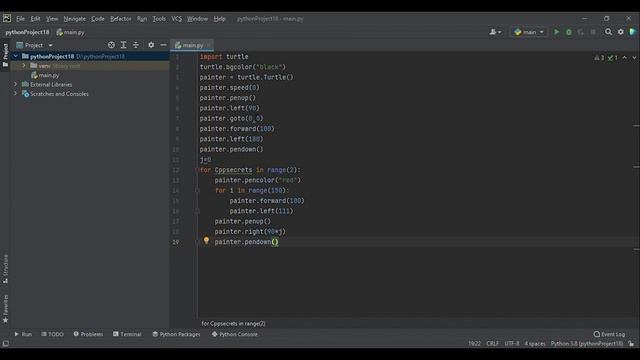Image resolution: width=640 pixels, height=360 pixels.
Task: Click the warnings count inspection widget
Action: pos(606,58)
